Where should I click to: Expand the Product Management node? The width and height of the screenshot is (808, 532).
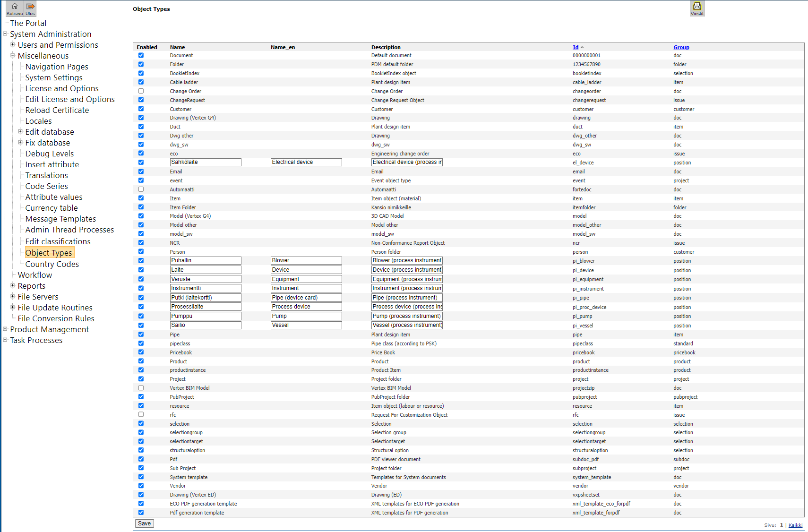(x=5, y=329)
